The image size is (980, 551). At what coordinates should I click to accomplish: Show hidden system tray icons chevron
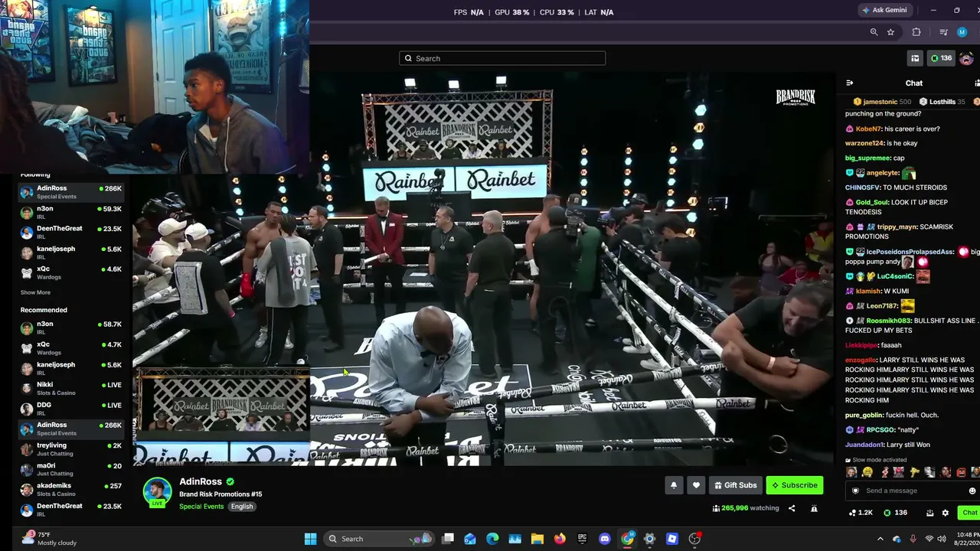point(880,539)
